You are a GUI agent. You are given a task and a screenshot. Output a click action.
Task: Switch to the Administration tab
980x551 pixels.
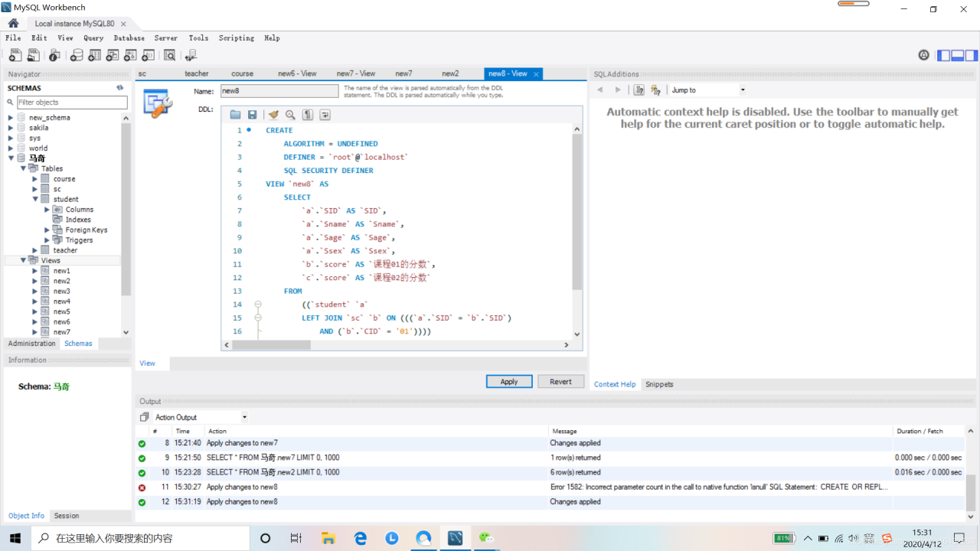31,344
